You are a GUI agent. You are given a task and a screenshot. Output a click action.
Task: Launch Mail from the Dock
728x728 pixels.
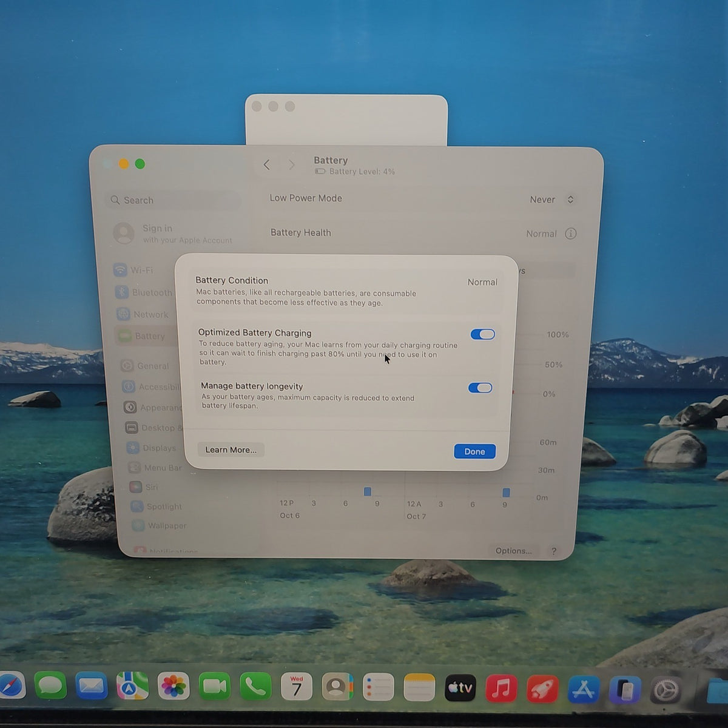click(91, 687)
